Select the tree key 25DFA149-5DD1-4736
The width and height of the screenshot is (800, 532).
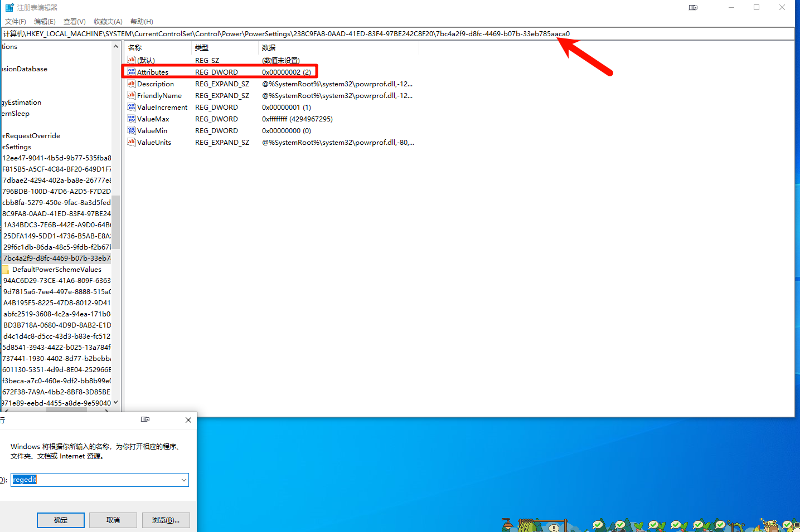coord(57,236)
